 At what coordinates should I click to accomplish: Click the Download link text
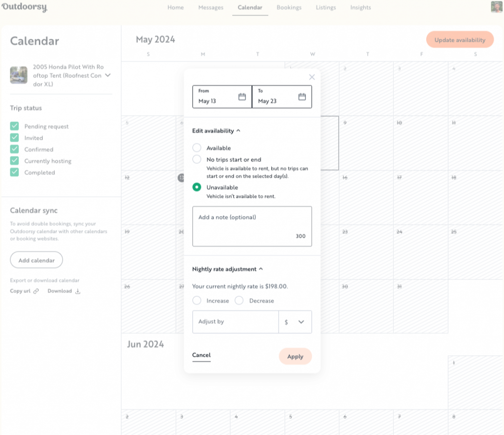pyautogui.click(x=60, y=291)
